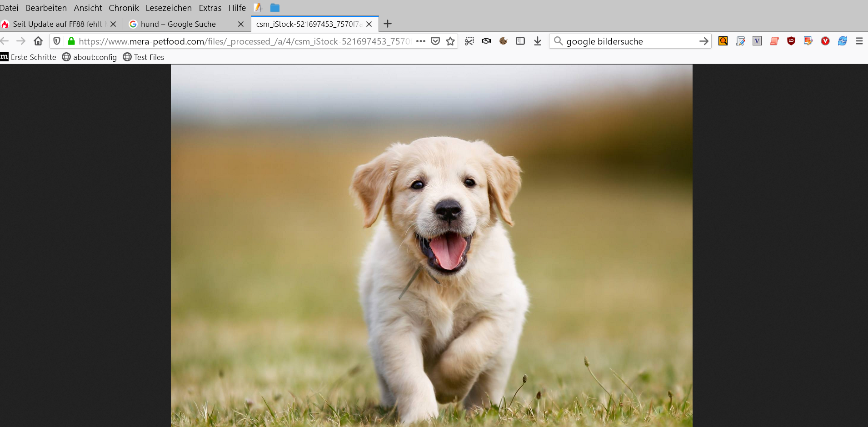
Task: Open the Downloads panel
Action: click(538, 41)
